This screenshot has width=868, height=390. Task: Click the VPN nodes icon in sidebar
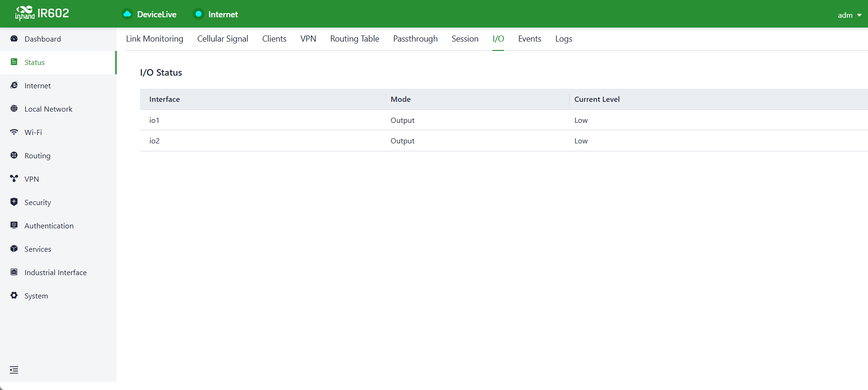14,179
